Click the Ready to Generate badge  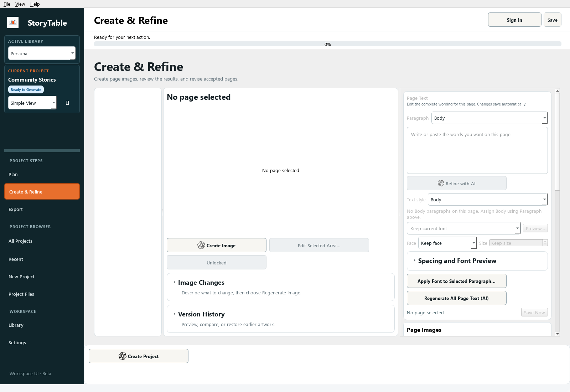tap(26, 89)
